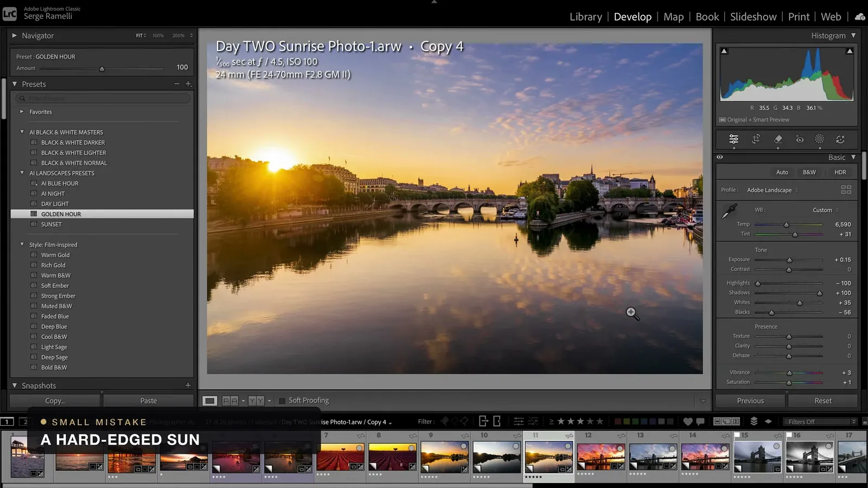
Task: Click the first sliders filter icon after Filter
Action: [519, 421]
